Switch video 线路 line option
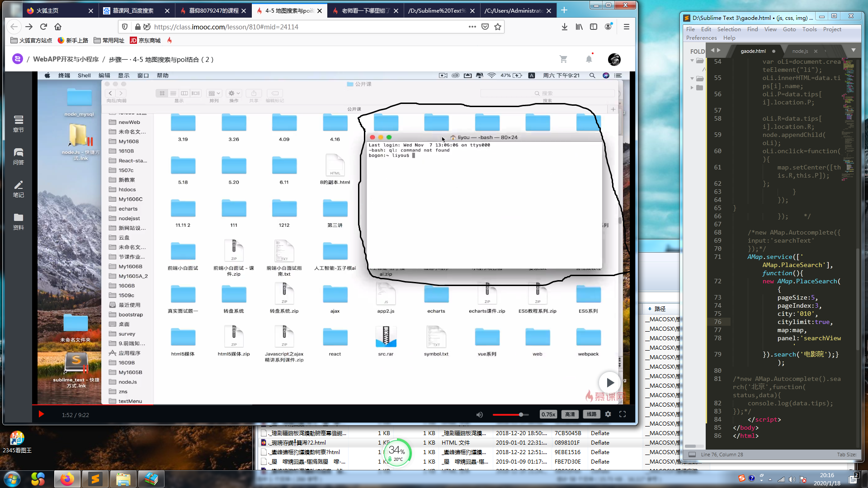Screen dimensions: 868x488 pos(592,414)
